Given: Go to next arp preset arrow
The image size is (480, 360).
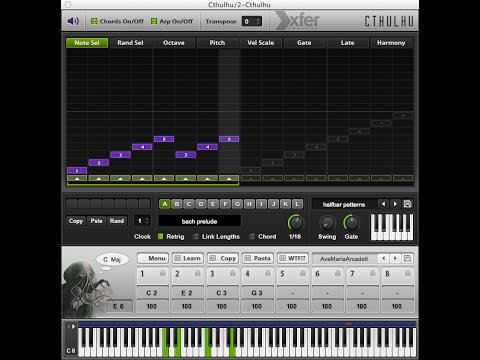Looking at the screenshot, I should point(395,204).
